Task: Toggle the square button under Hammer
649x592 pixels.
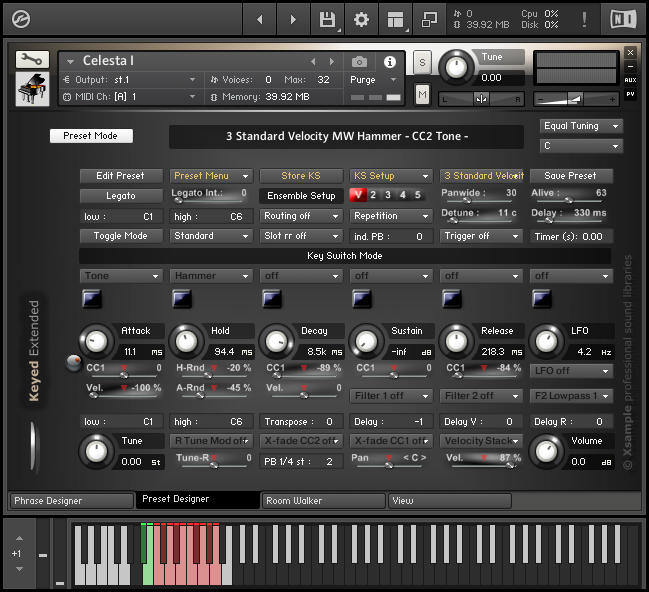Action: (x=182, y=298)
